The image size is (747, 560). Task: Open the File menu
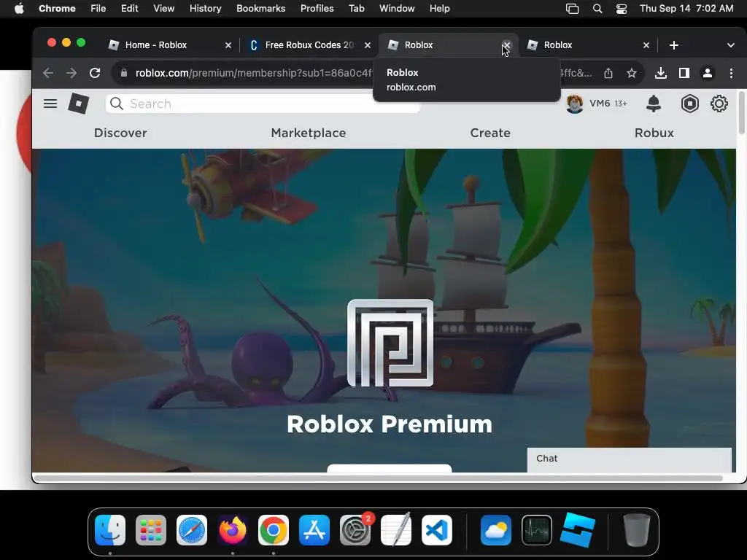98,9
